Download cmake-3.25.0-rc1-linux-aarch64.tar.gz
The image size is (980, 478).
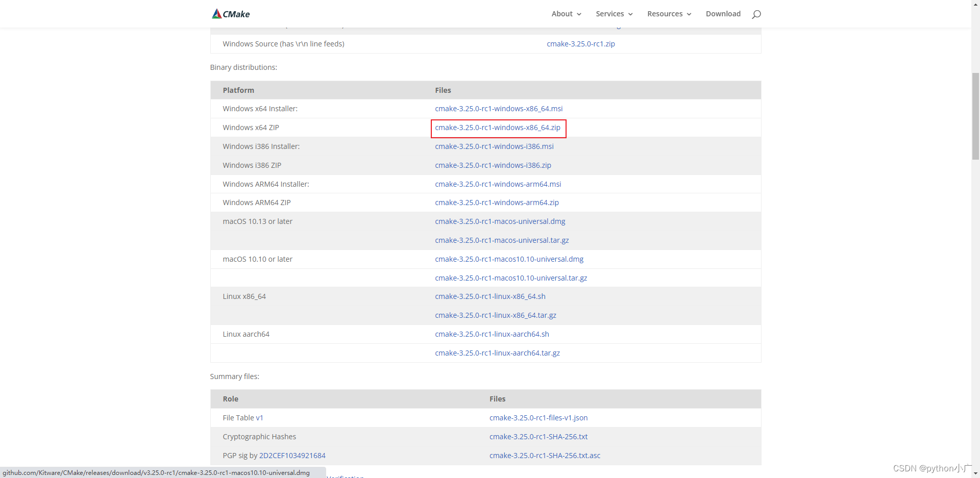tap(498, 353)
